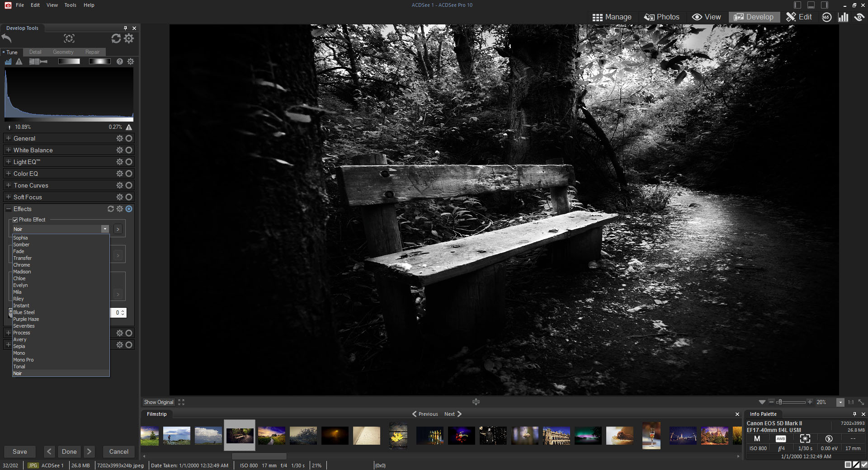Switch to the Geometry tab
This screenshot has width=868, height=470.
pyautogui.click(x=63, y=52)
